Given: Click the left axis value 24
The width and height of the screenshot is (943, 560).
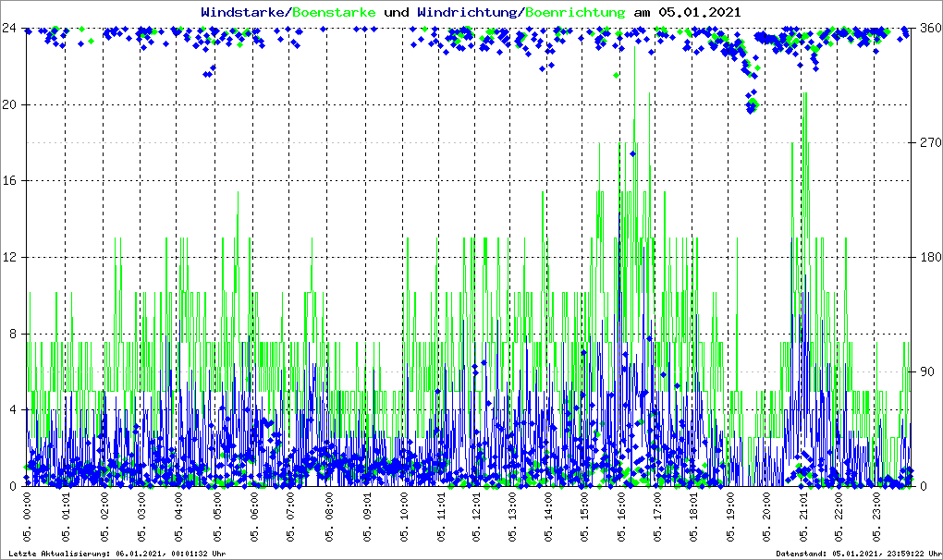Looking at the screenshot, I should 9,28.
